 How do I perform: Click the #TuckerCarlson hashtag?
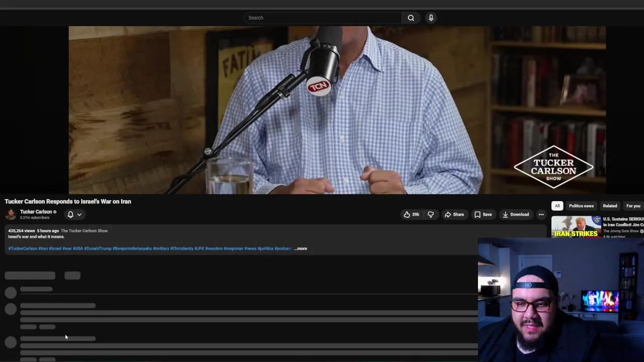coord(23,248)
